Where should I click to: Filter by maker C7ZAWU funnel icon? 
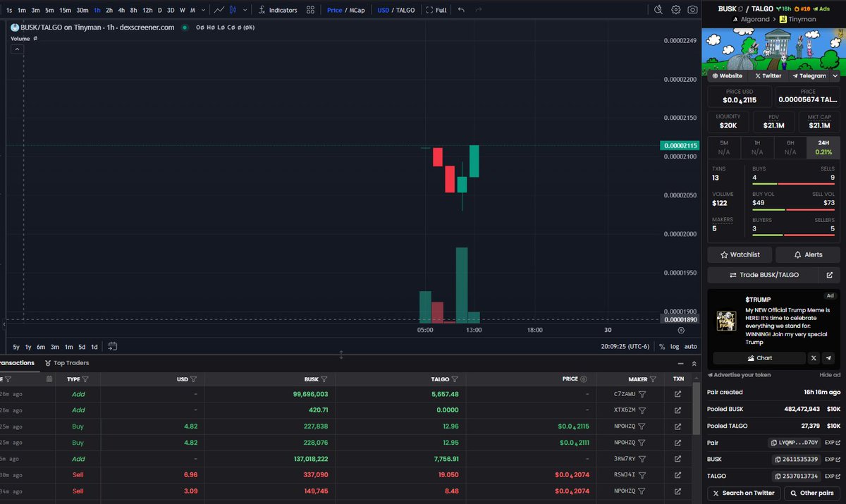click(642, 395)
